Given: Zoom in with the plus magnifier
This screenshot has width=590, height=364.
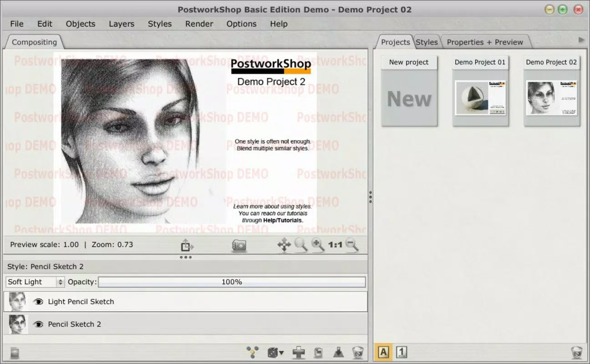Looking at the screenshot, I should coord(318,245).
